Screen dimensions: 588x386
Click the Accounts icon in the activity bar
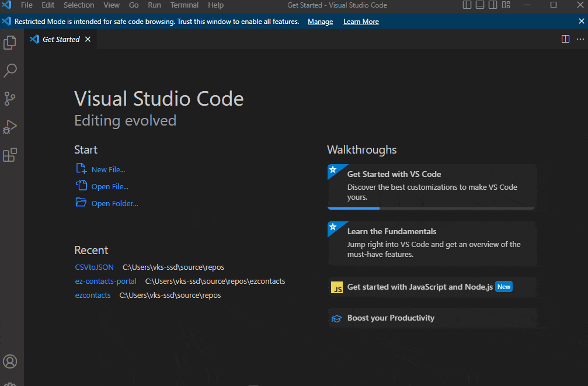(x=10, y=361)
